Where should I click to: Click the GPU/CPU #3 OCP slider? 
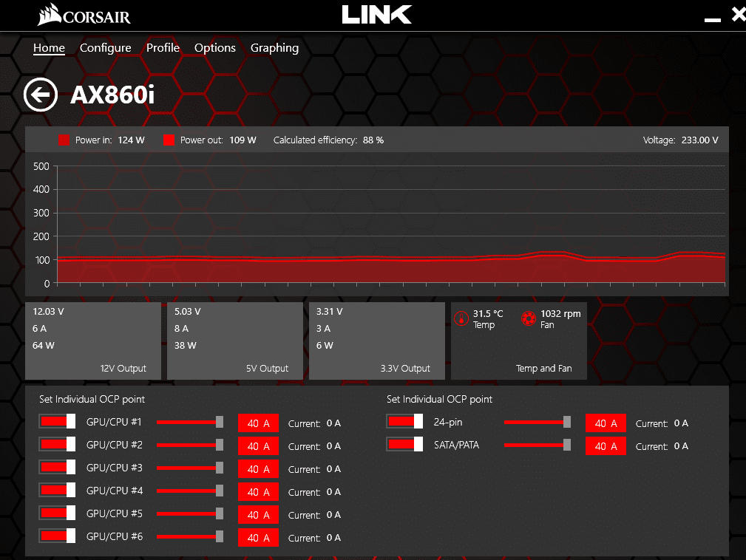click(x=190, y=468)
